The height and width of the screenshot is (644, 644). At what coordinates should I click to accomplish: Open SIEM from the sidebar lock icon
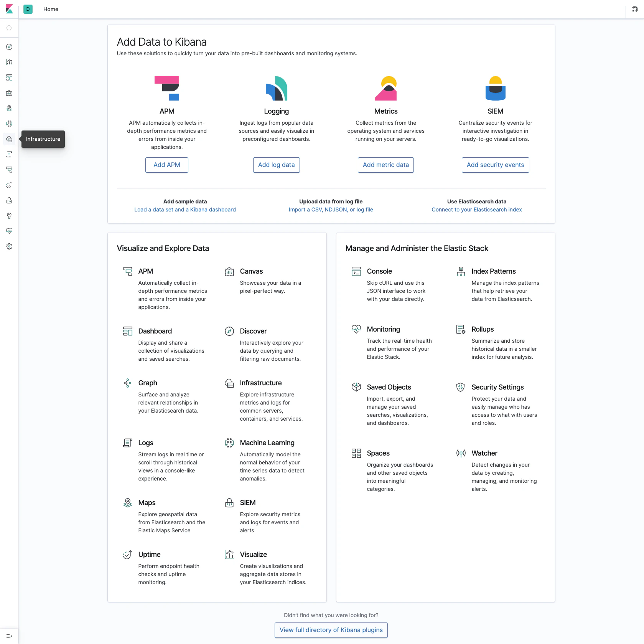[x=9, y=200]
